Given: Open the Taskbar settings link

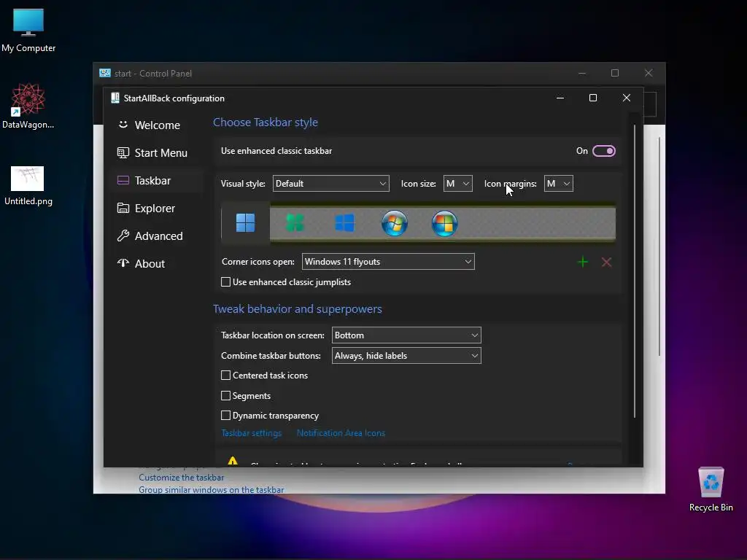Looking at the screenshot, I should coord(252,433).
